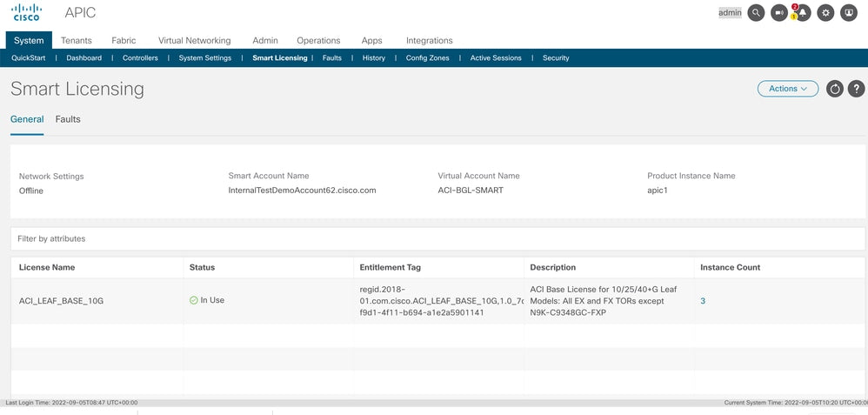The image size is (868, 415).
Task: Open the Tenants menu
Action: pos(77,40)
